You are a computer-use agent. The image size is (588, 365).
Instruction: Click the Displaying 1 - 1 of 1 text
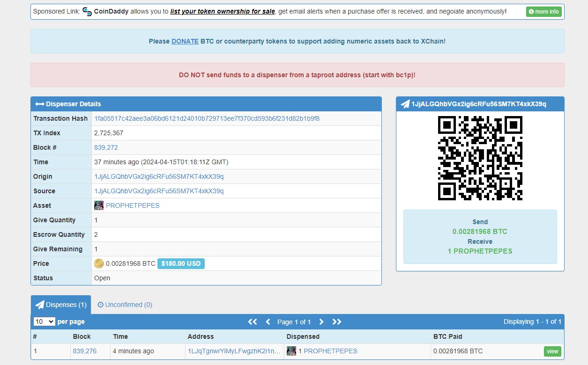point(532,321)
